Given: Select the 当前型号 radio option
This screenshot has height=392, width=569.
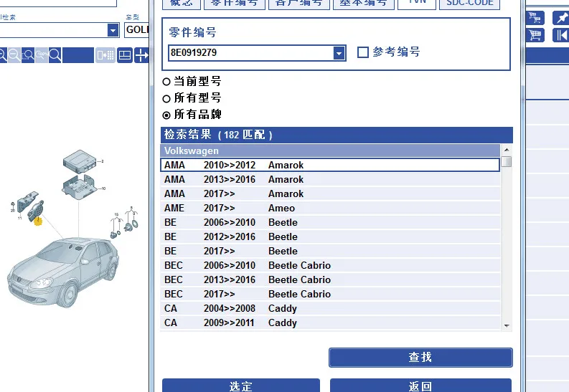Looking at the screenshot, I should click(x=166, y=82).
